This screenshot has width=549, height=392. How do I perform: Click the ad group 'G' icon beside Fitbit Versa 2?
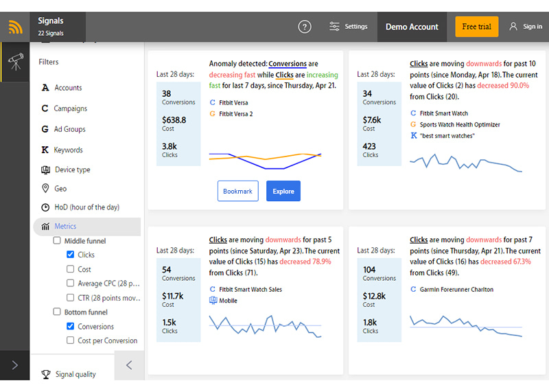click(x=212, y=114)
